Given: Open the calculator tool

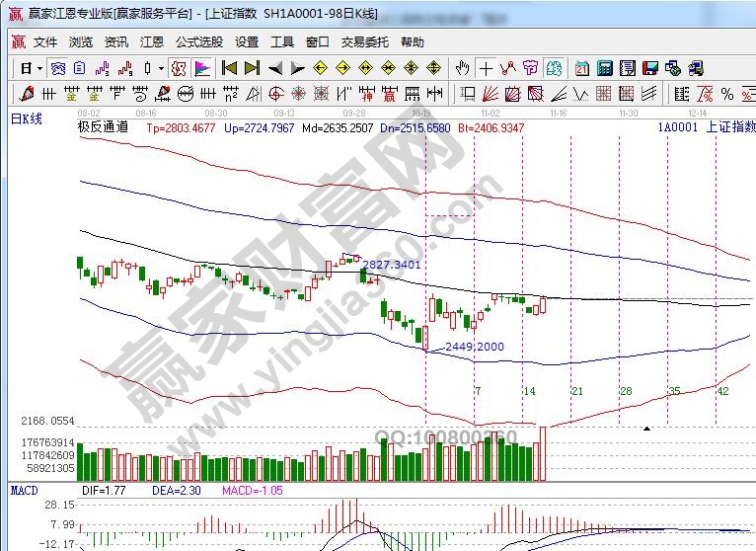Looking at the screenshot, I should (x=604, y=68).
